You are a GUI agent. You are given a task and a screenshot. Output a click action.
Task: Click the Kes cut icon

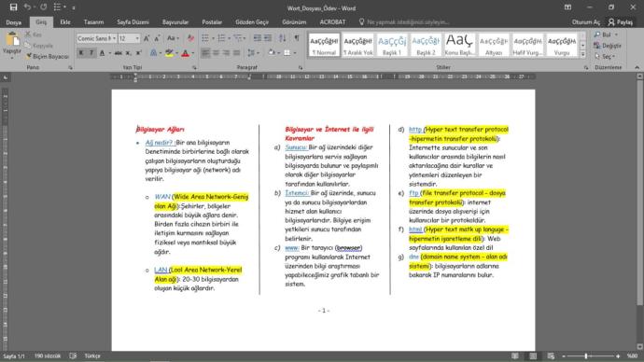[x=28, y=35]
